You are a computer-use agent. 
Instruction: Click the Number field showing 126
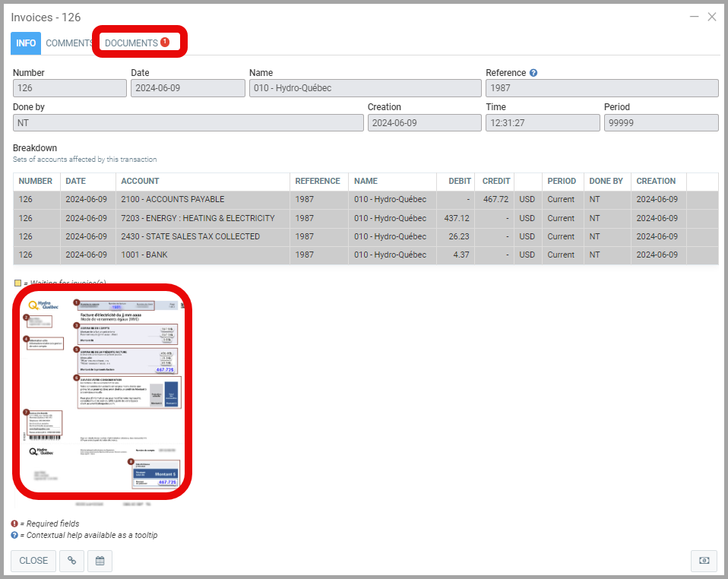(x=70, y=88)
